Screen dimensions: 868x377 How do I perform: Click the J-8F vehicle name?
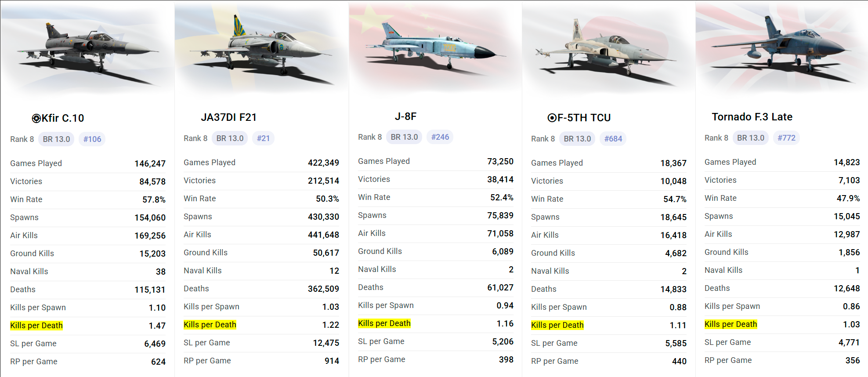pyautogui.click(x=405, y=116)
